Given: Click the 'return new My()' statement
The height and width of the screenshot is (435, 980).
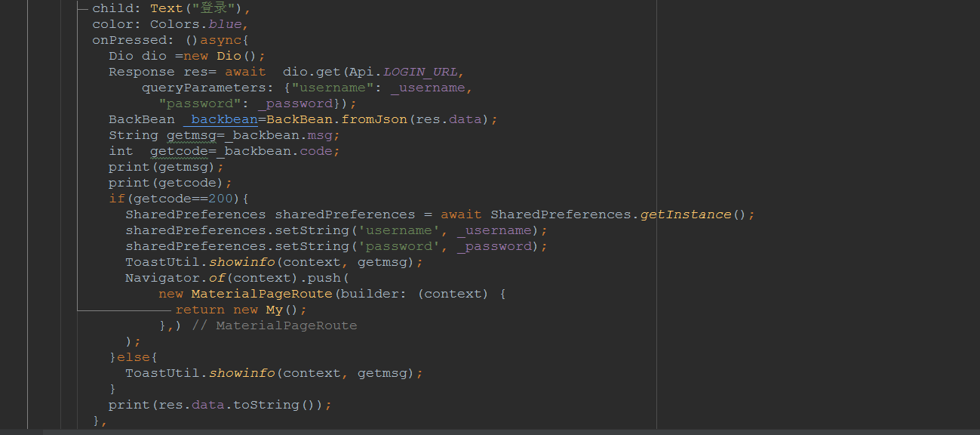Looking at the screenshot, I should pos(241,310).
